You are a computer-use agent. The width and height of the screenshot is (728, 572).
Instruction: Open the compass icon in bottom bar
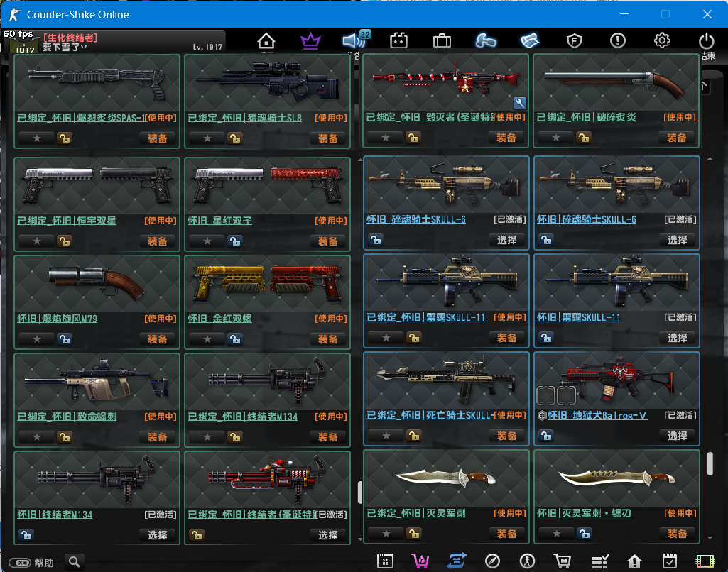coord(492,561)
